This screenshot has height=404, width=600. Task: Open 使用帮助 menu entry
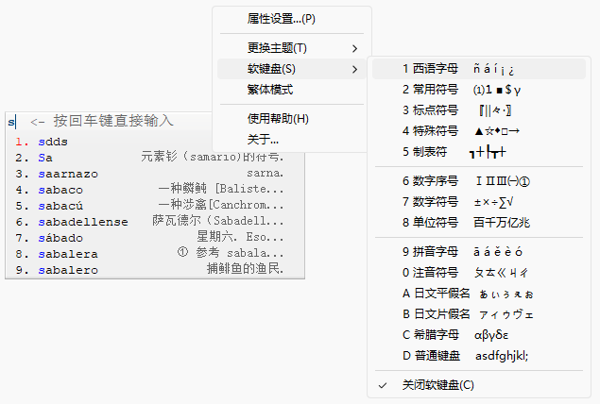pyautogui.click(x=278, y=119)
